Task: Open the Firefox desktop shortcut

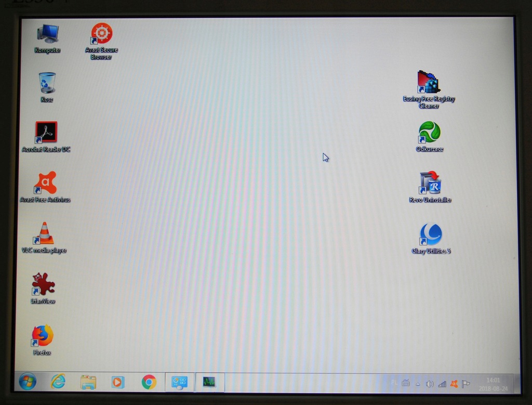Action: coord(43,340)
